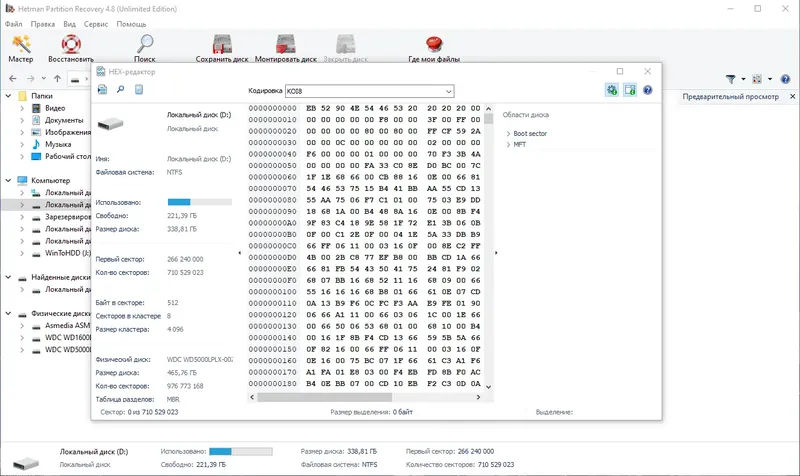Screen dimensions: 800x476
Task: Open the Мастер wizard tool
Action: (21, 48)
